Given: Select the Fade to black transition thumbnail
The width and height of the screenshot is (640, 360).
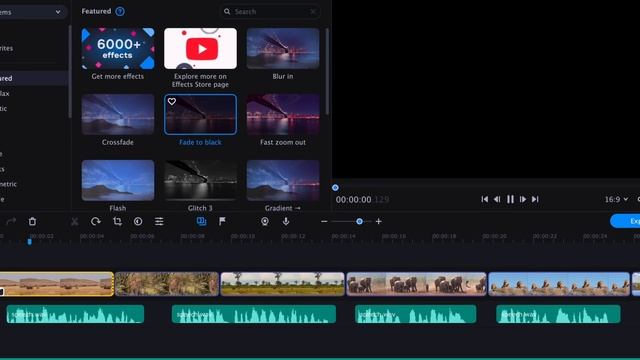Looking at the screenshot, I should [x=200, y=114].
